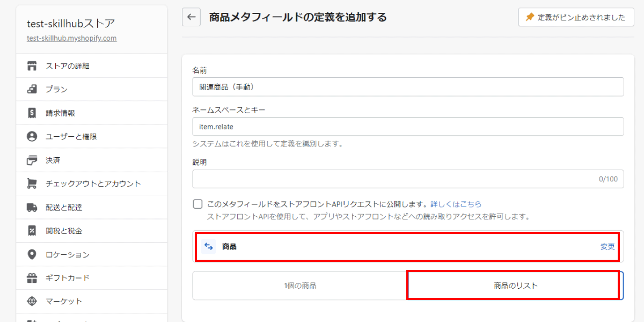Click 変更 to change content type

pos(608,247)
